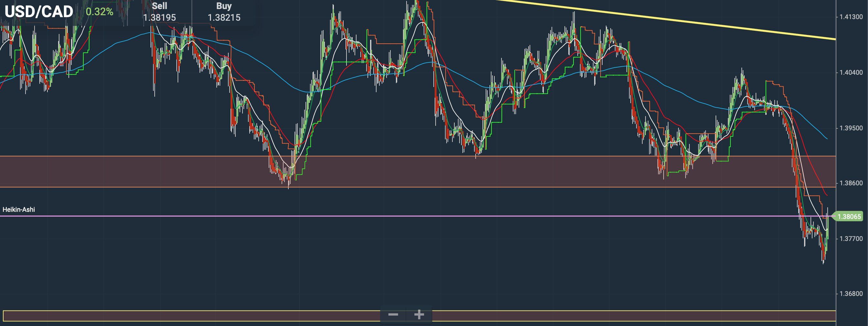Click the 1.40400 price axis label

click(851, 72)
